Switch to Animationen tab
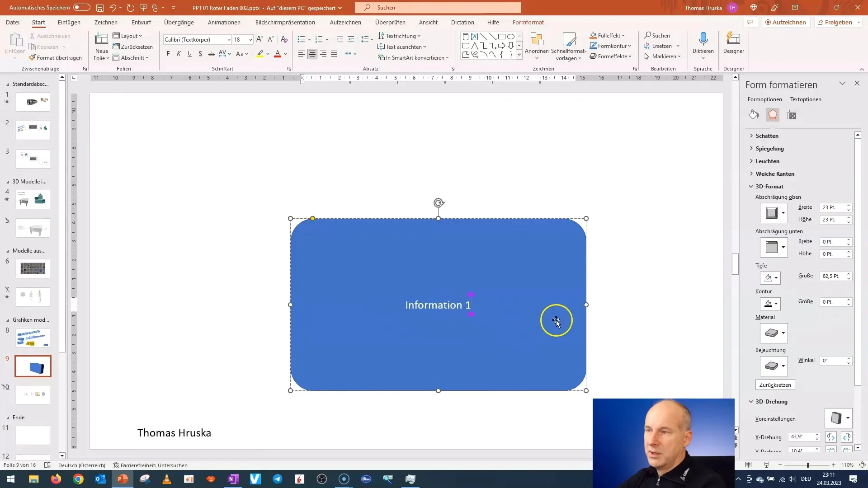Image resolution: width=868 pixels, height=488 pixels. [x=224, y=22]
